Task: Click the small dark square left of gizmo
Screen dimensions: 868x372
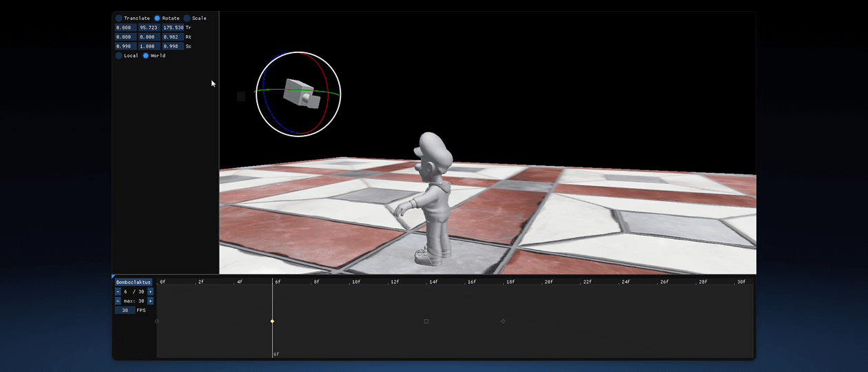Action: tap(241, 96)
